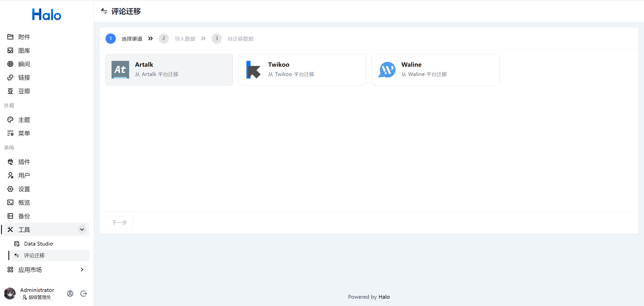Open 菜单 menu item text
The height and width of the screenshot is (306, 644).
pos(24,133)
